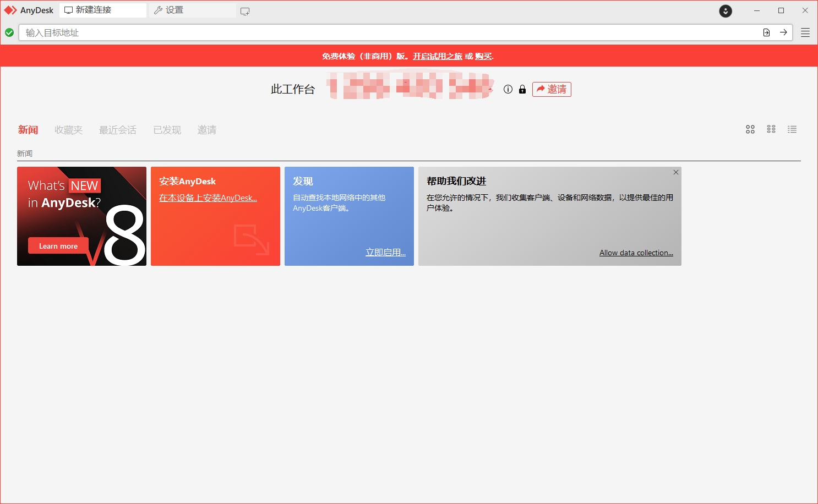Maximize the AnyDesk window
Screen dimensions: 818x504
coord(781,10)
